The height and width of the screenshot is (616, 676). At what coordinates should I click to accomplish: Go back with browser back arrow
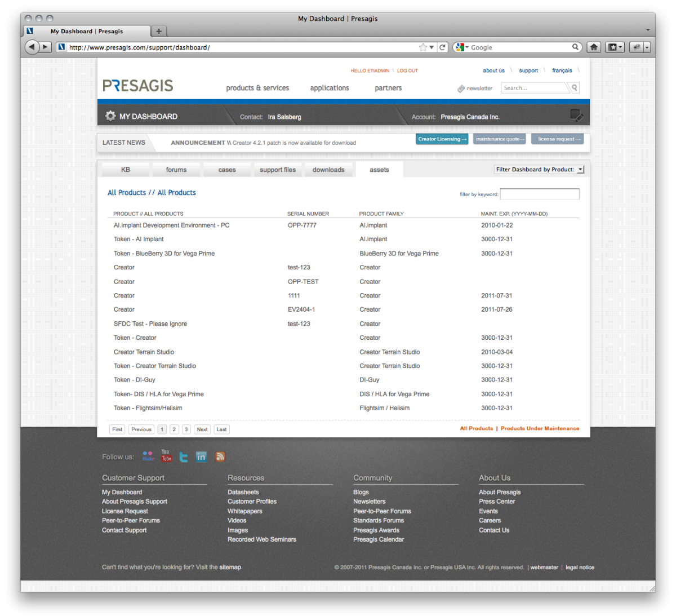[32, 47]
